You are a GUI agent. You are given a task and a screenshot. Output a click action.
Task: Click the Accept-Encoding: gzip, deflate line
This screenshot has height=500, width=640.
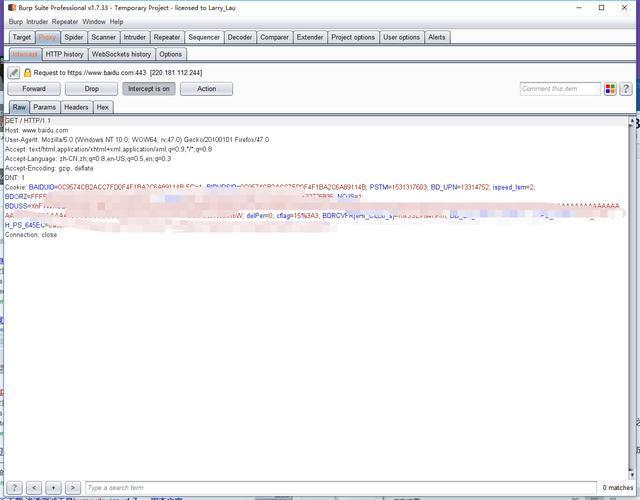click(x=49, y=168)
